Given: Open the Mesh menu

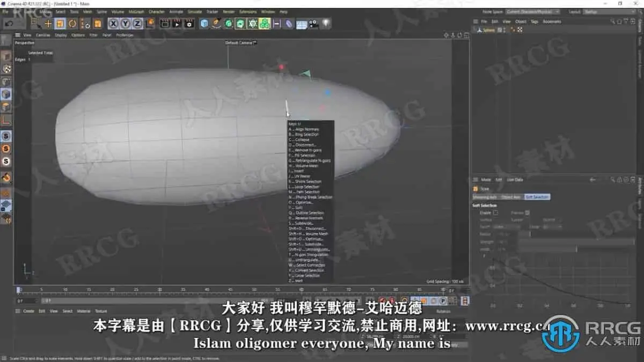Looking at the screenshot, I should (x=87, y=11).
